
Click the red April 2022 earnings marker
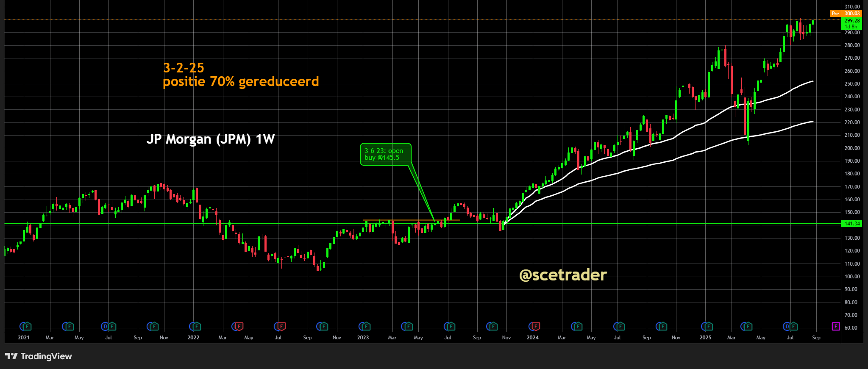(x=239, y=326)
